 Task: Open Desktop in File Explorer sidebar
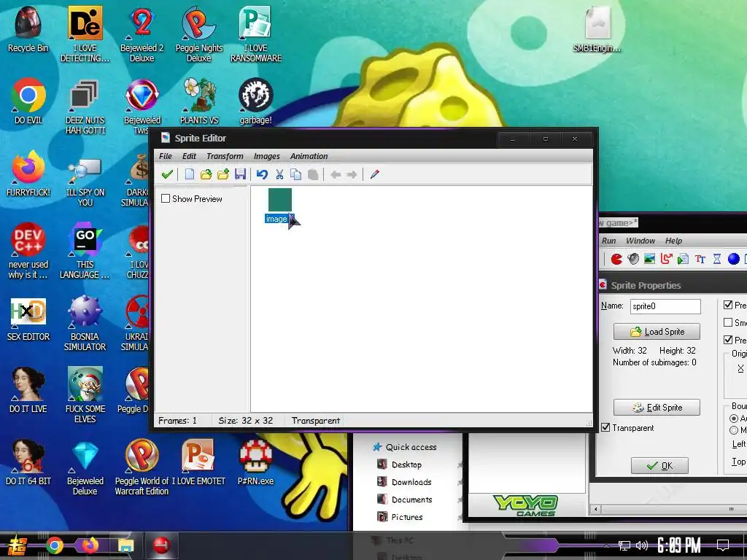point(399,464)
